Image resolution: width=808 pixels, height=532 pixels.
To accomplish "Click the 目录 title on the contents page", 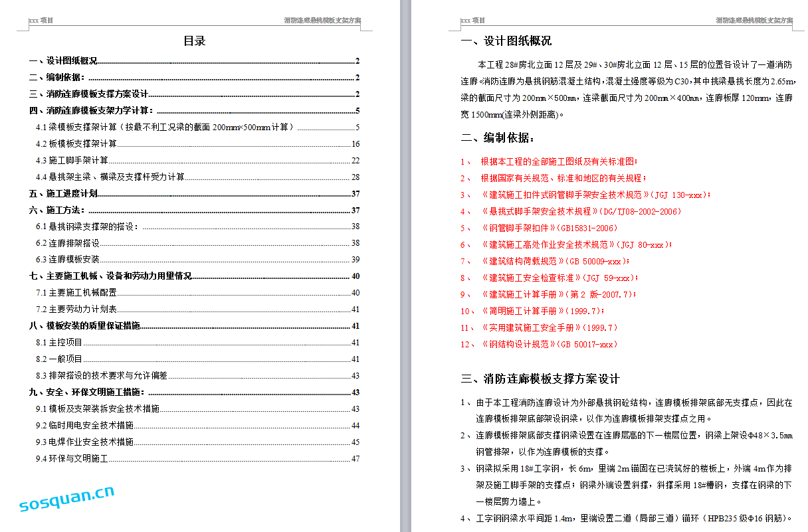I will click(x=195, y=41).
